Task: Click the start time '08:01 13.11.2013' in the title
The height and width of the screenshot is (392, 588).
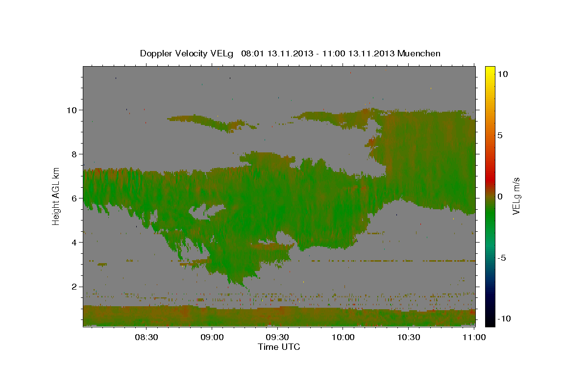Action: (277, 53)
